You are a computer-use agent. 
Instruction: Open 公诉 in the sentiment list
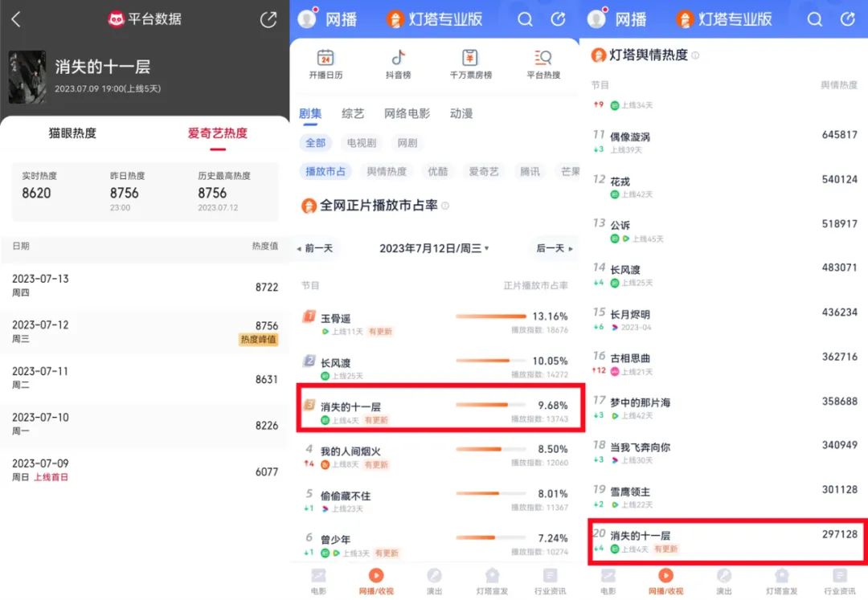[725, 231]
